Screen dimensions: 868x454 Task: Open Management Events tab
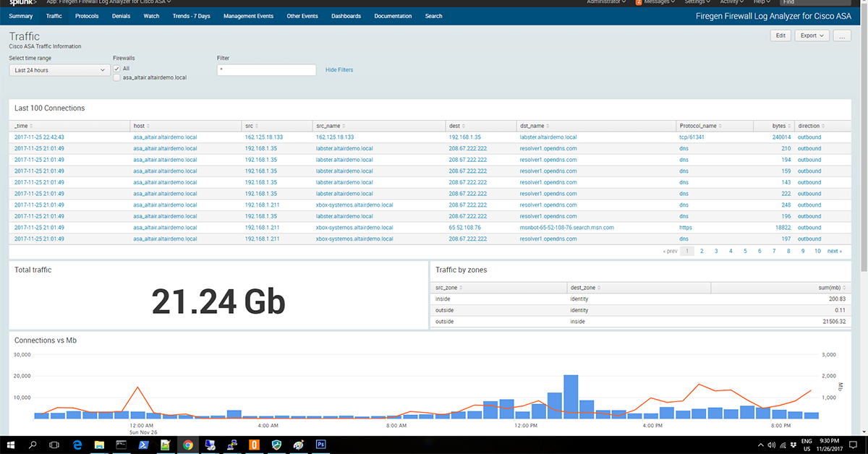coord(249,16)
